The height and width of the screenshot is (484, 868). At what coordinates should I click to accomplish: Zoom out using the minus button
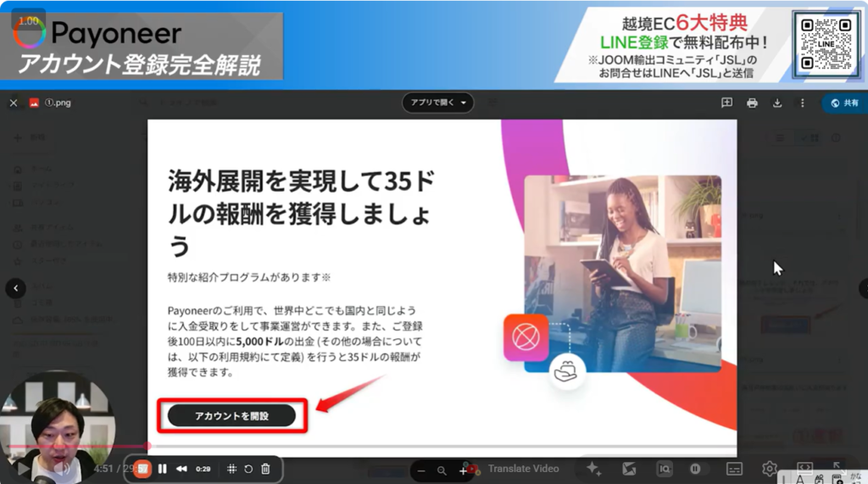click(x=421, y=470)
